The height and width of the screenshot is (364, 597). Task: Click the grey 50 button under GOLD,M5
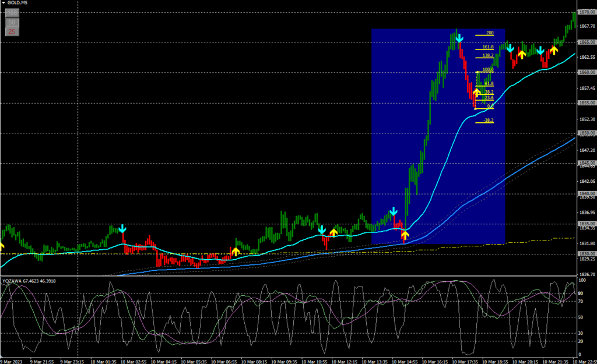click(12, 23)
